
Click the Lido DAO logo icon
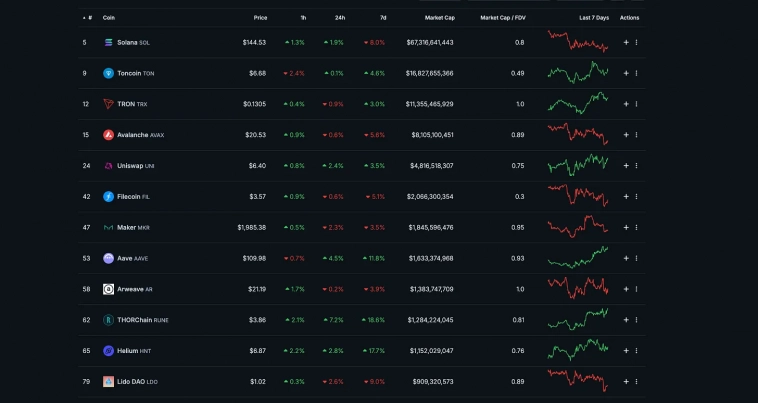tap(108, 382)
